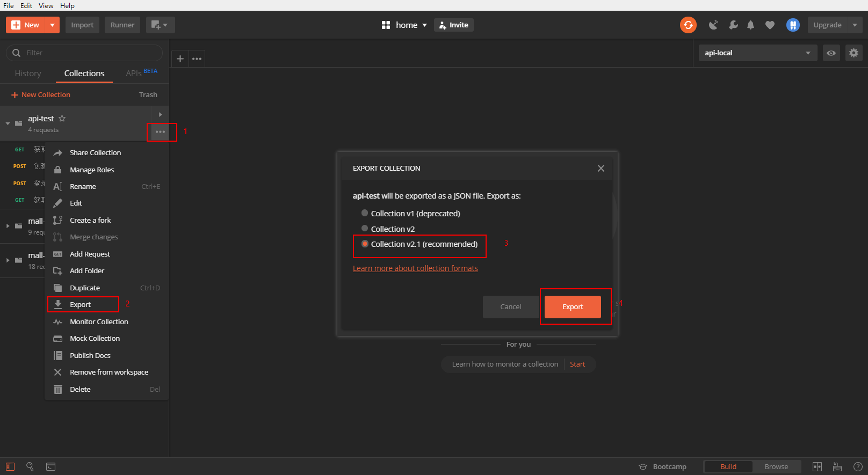The image size is (868, 475).
Task: Open manage environments gear icon
Action: point(853,53)
